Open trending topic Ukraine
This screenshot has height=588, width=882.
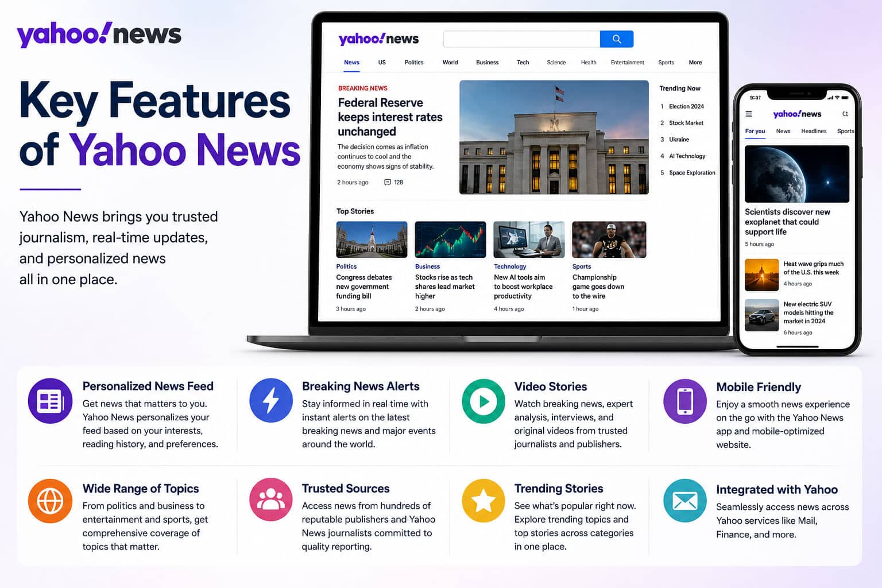[x=679, y=140]
